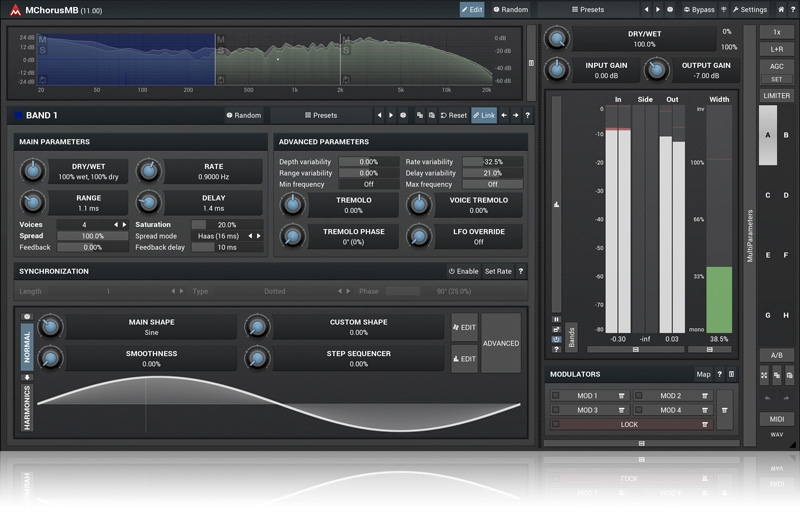Open the top Presets dropdown
Screen dimensions: 800x519
pyautogui.click(x=587, y=9)
